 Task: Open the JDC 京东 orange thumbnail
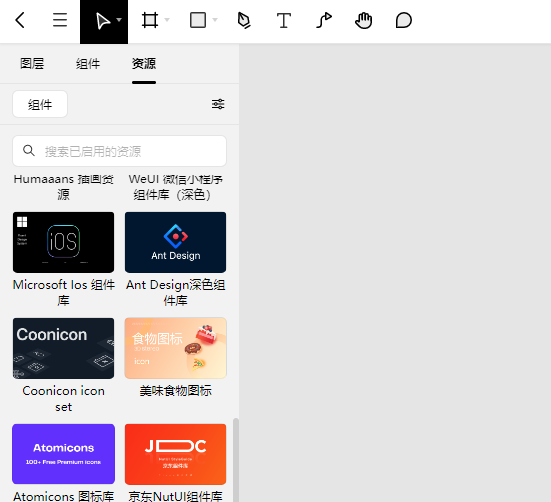pyautogui.click(x=175, y=454)
